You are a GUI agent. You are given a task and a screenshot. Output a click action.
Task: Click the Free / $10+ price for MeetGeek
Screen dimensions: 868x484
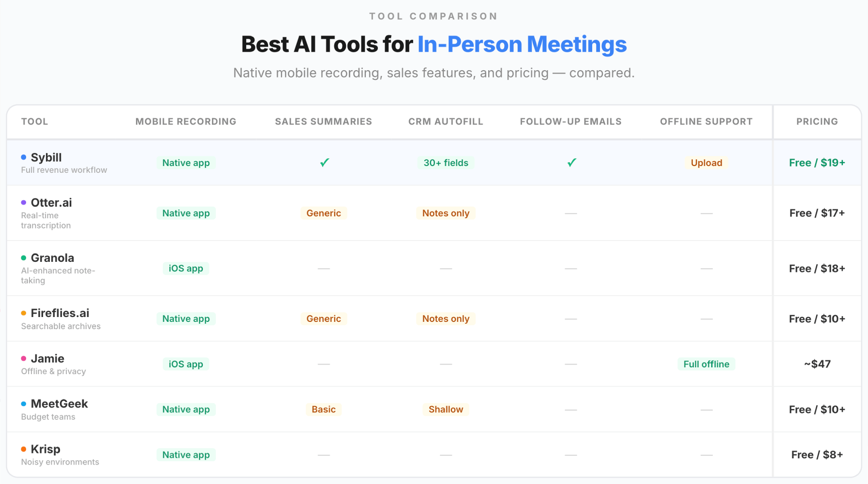tap(817, 409)
